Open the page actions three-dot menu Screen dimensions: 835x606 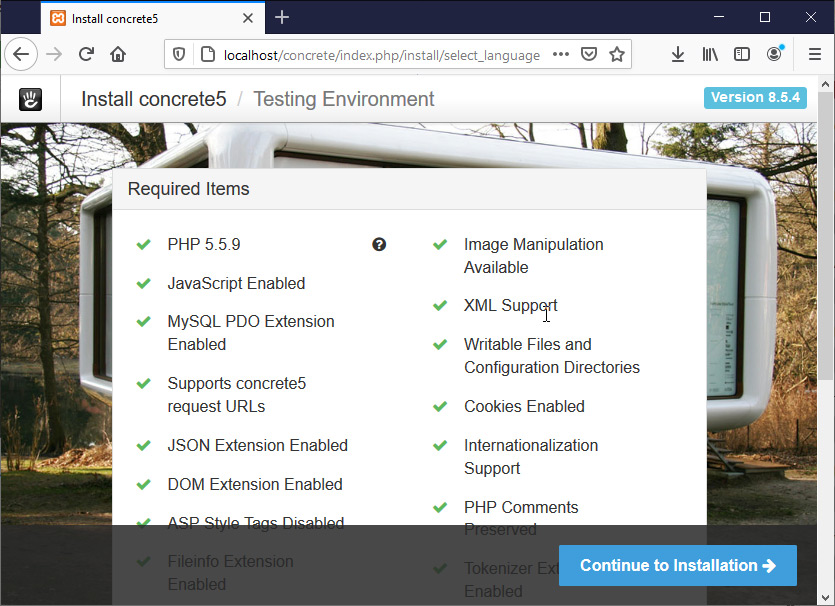561,55
